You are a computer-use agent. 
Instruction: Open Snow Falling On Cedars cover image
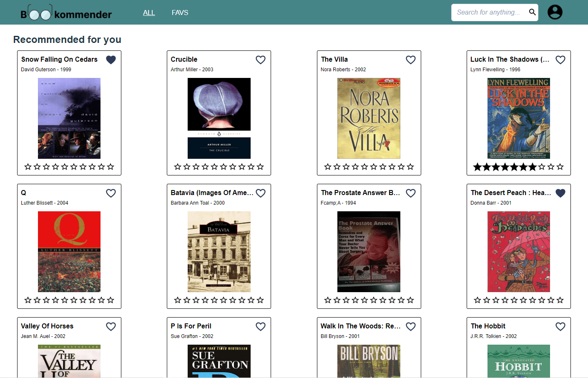69,118
